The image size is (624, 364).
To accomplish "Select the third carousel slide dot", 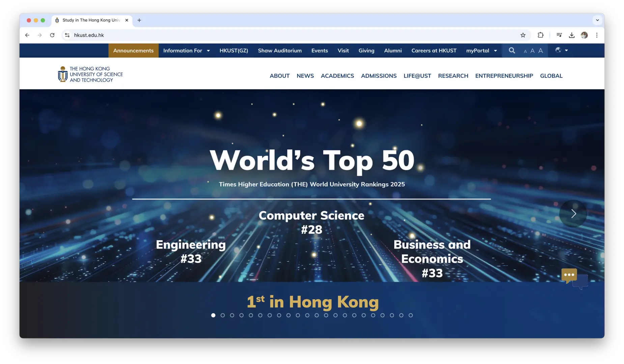I will [232, 315].
